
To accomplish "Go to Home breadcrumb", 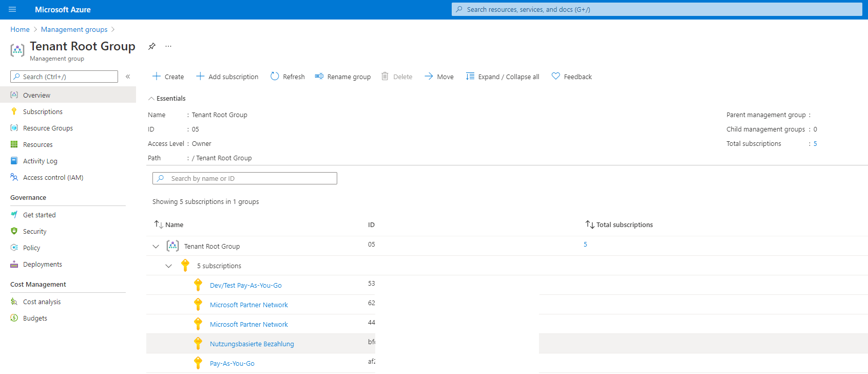I will click(20, 29).
